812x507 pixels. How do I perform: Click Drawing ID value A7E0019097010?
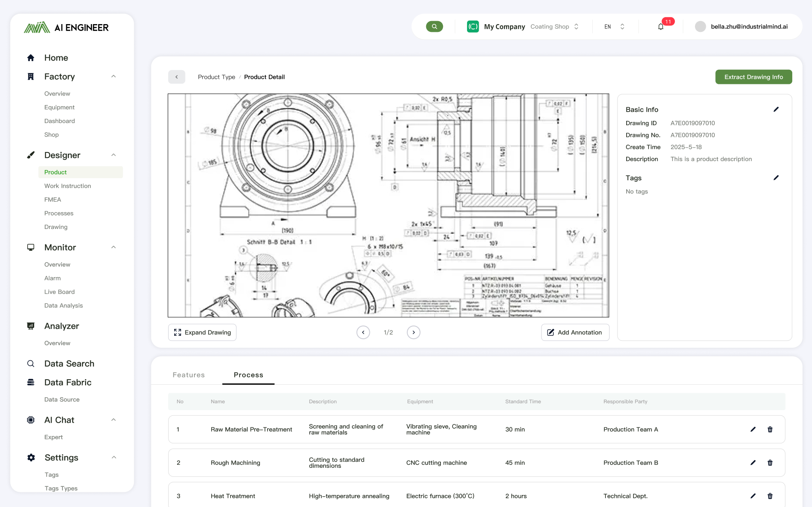[x=692, y=123]
